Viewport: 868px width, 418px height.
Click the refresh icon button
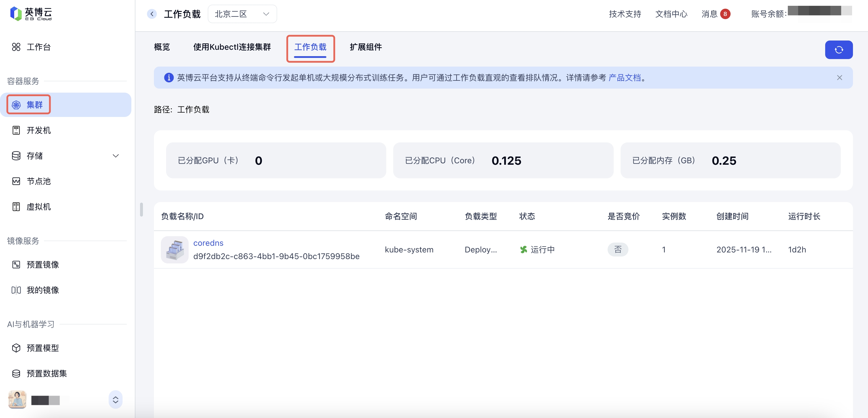point(838,50)
